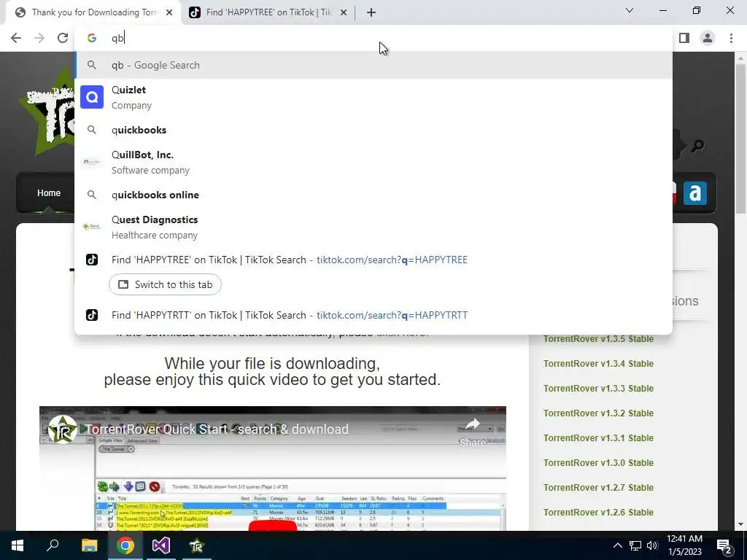The height and width of the screenshot is (560, 747).
Task: Open Visual Studio from taskbar
Action: 161,545
